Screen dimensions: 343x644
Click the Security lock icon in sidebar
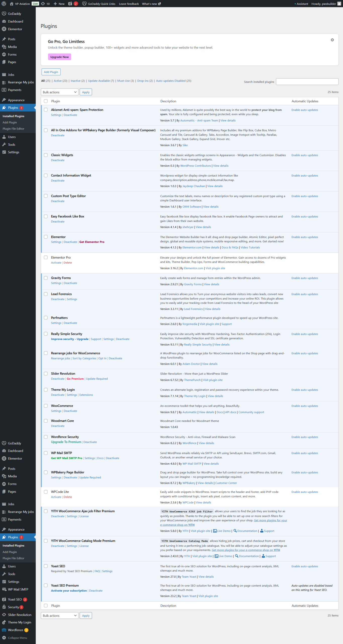(4, 607)
